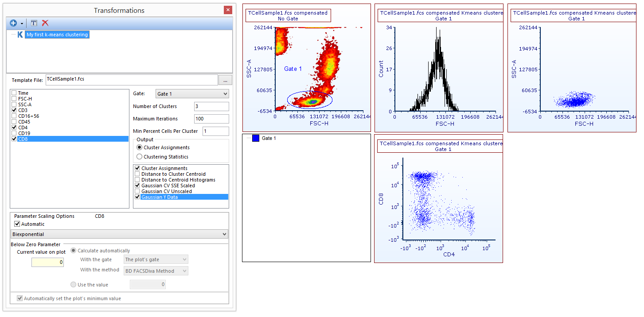Check the Time parameter checkbox
Screen dimensions: 644x317
point(14,93)
